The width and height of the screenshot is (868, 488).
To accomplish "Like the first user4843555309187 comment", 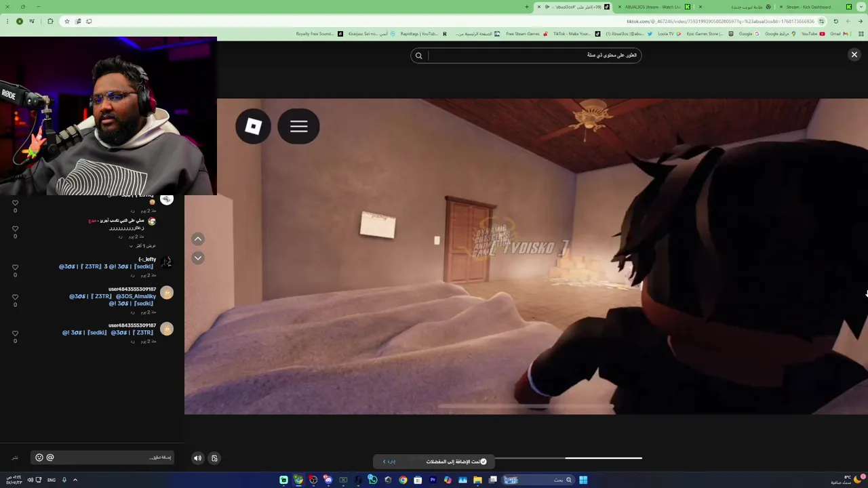I will (15, 297).
